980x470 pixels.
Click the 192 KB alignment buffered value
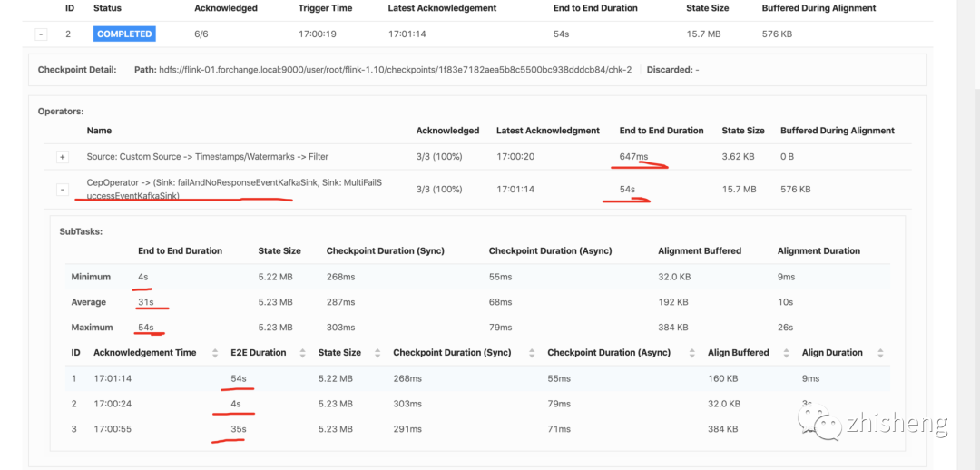click(x=673, y=302)
